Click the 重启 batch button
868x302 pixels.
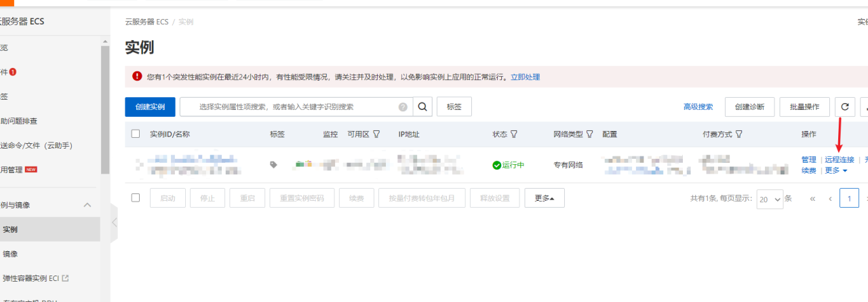[x=248, y=198]
